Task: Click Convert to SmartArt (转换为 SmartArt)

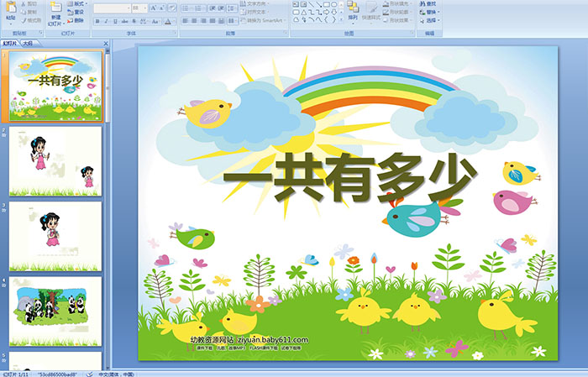Action: pos(263,20)
